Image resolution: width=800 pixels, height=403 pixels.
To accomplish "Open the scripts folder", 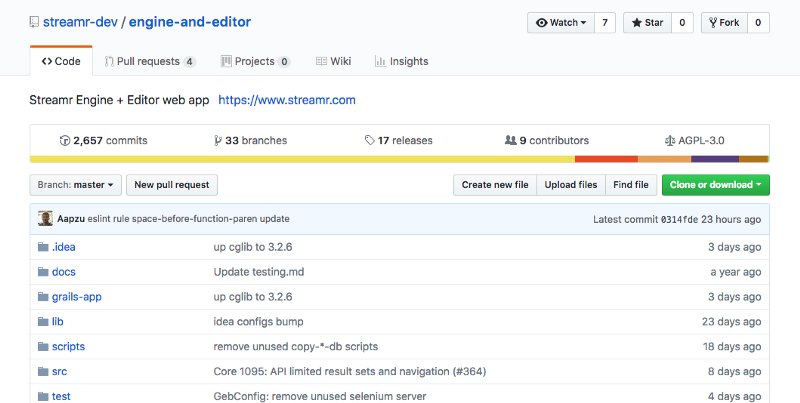I will click(x=68, y=346).
